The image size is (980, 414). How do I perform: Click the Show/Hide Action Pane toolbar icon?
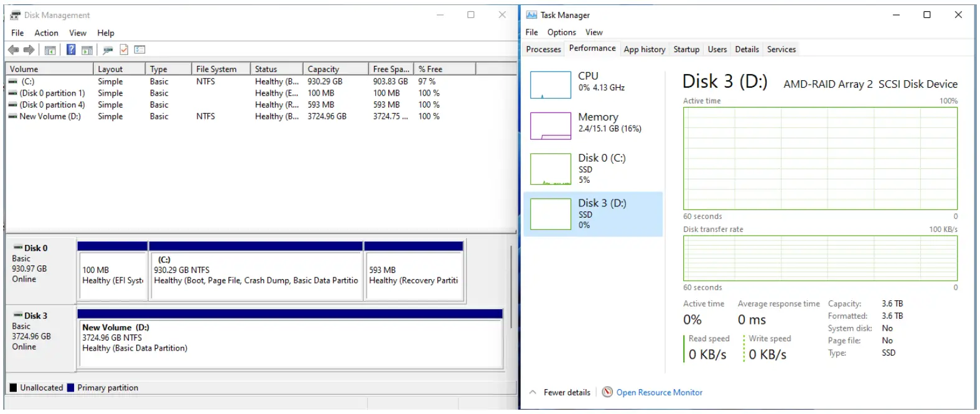[87, 50]
